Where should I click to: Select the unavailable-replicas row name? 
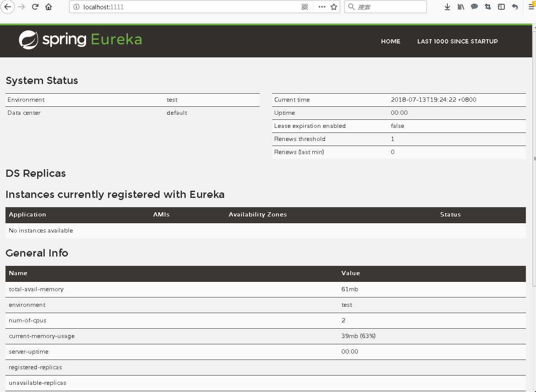coord(38,383)
